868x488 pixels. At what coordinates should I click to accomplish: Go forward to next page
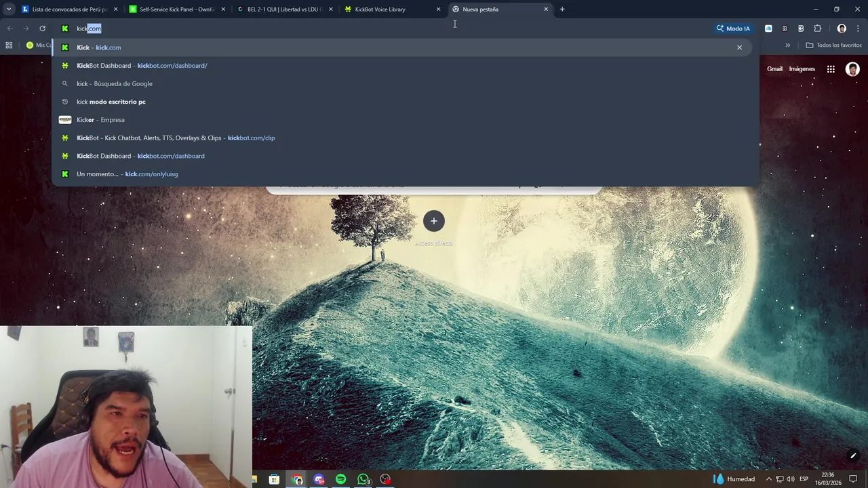pyautogui.click(x=26, y=28)
